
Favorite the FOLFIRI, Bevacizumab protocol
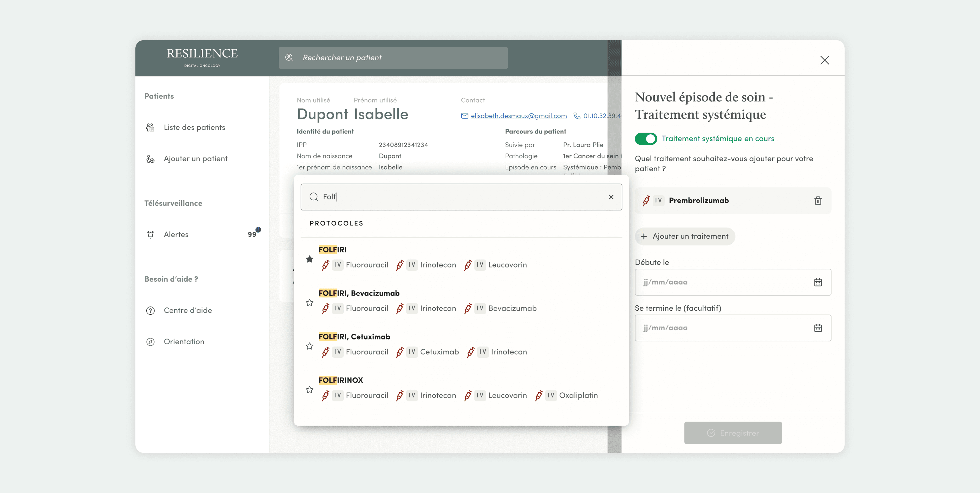pos(310,302)
